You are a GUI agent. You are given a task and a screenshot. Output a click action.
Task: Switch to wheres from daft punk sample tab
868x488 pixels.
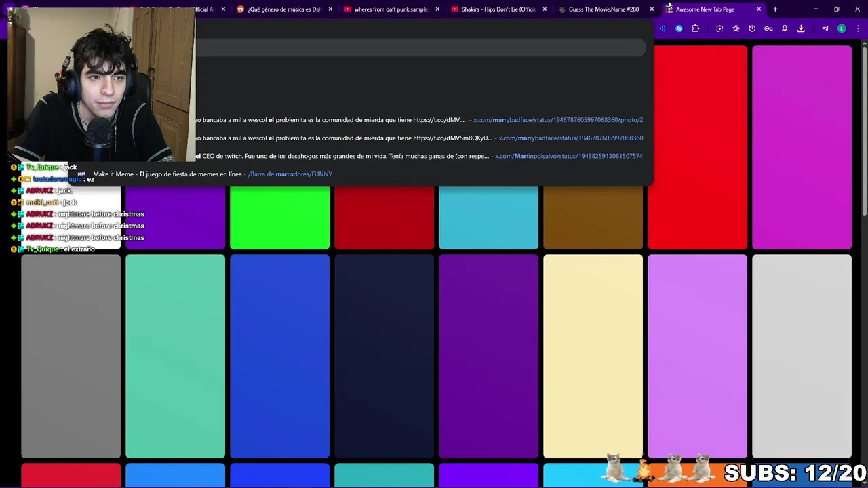click(391, 9)
